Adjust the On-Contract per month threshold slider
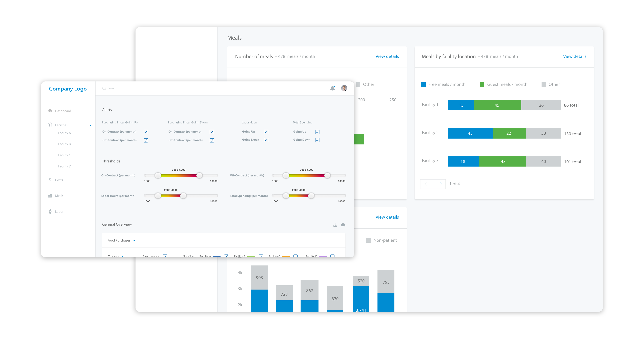The height and width of the screenshot is (362, 644). tap(158, 175)
